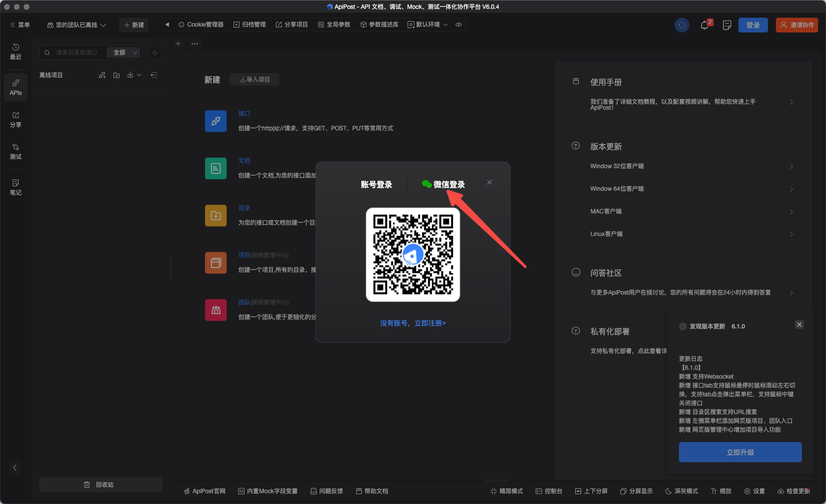Click the blue 接口 (API) creation icon

coord(216,121)
